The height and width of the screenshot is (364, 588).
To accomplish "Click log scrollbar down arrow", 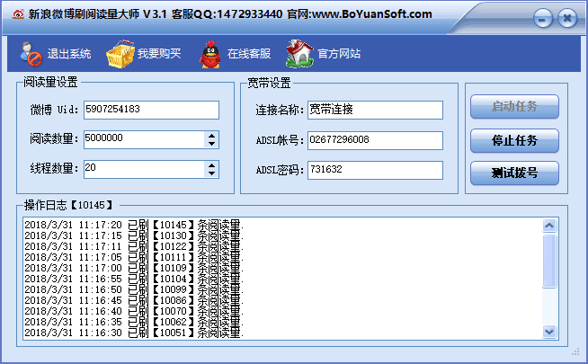I will (549, 332).
